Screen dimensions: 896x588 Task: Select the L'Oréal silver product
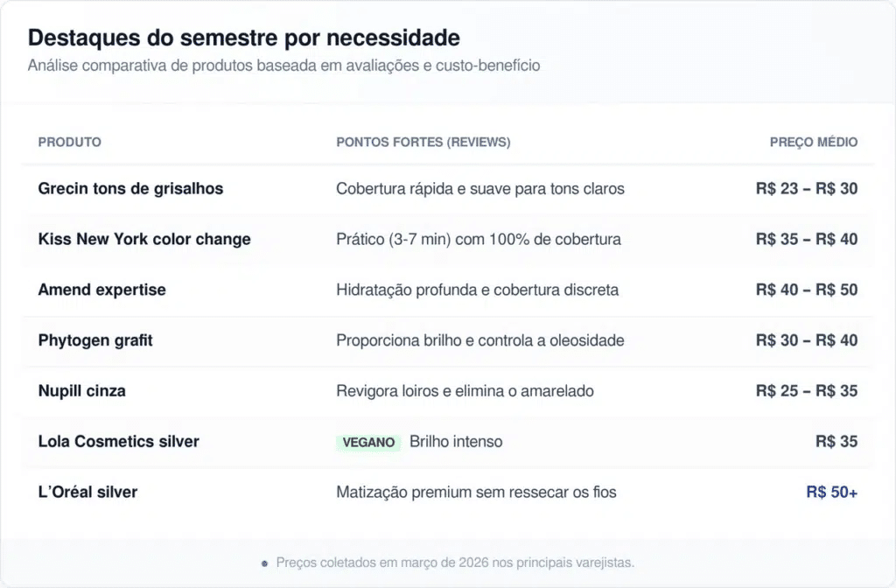click(x=87, y=493)
